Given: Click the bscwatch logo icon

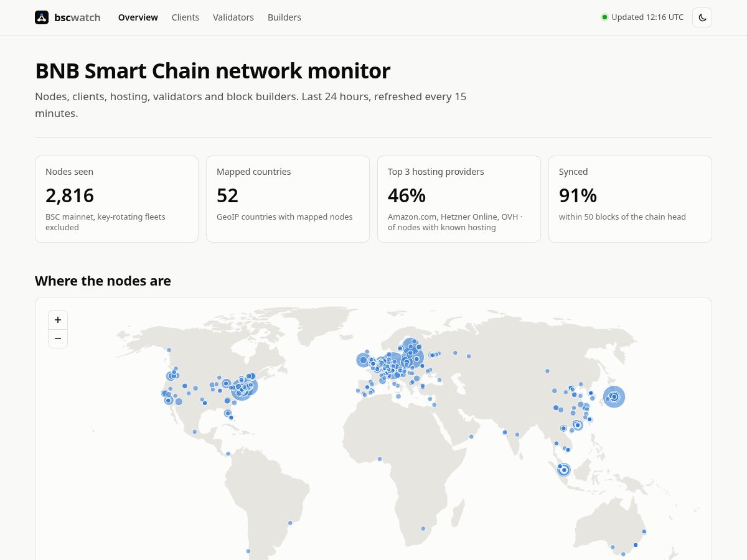Looking at the screenshot, I should pyautogui.click(x=42, y=17).
